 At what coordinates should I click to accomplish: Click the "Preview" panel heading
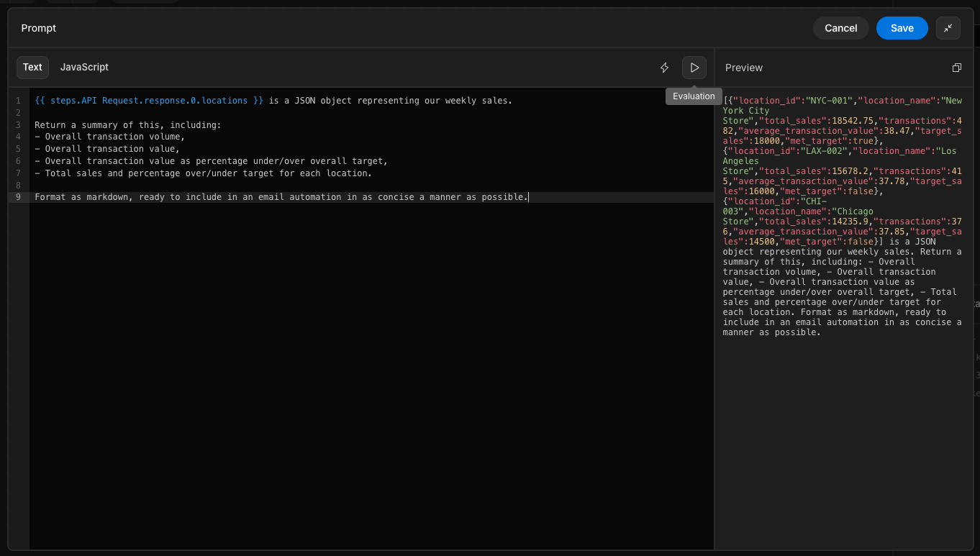point(744,68)
